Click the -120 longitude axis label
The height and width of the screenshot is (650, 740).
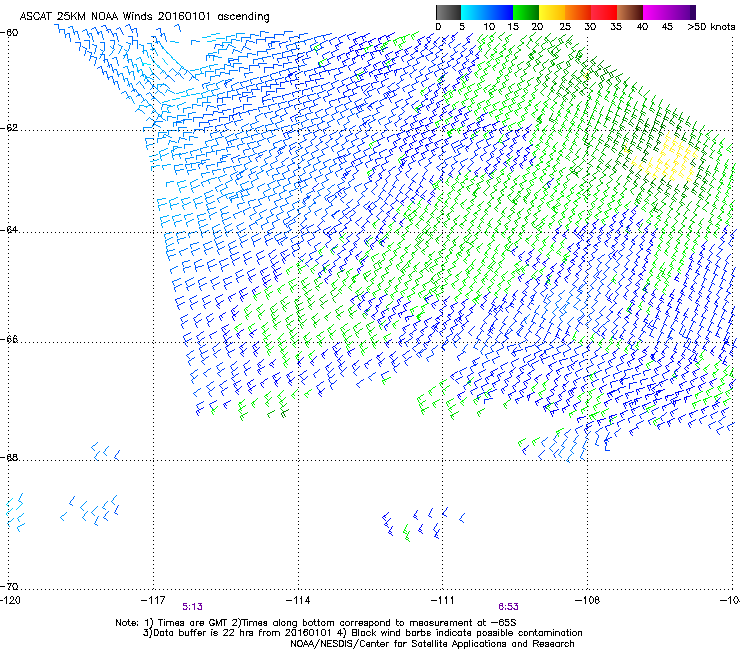pyautogui.click(x=10, y=600)
